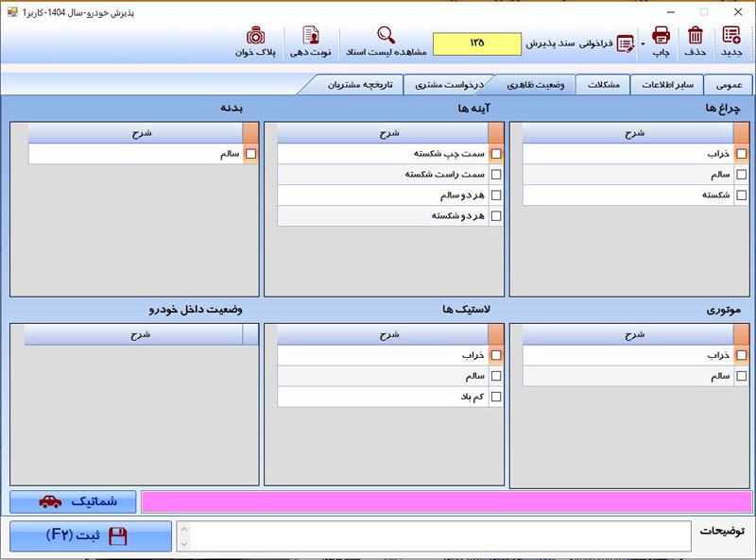
Task: Close the پذیرش خودرو window
Action: [x=738, y=12]
